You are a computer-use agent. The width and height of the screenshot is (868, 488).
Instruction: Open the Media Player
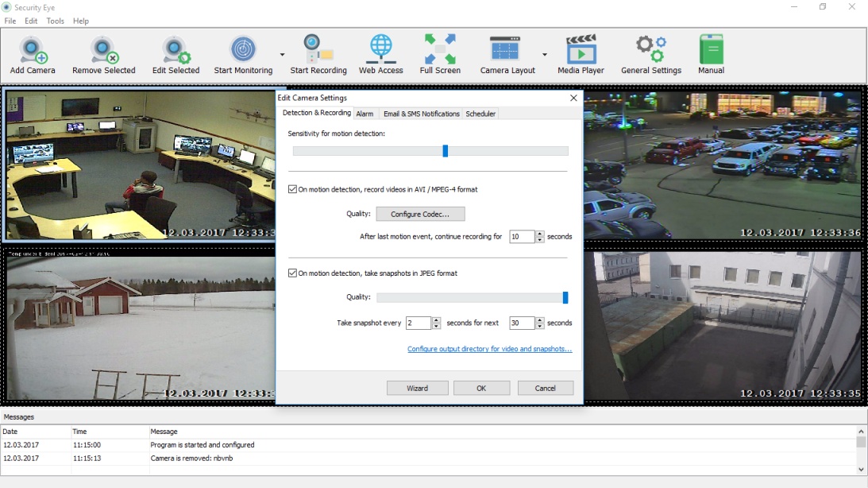click(x=581, y=50)
